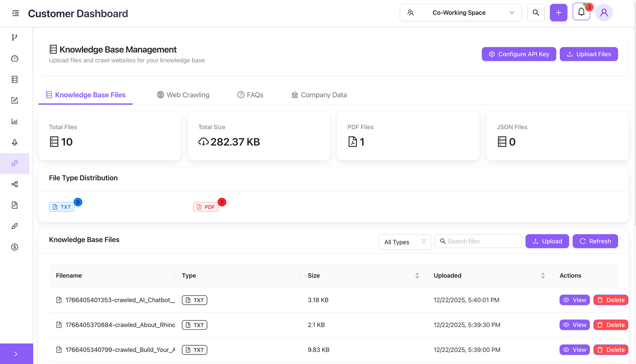636x364 pixels.
Task: Toggle the TXT file type filter badge
Action: tap(62, 207)
